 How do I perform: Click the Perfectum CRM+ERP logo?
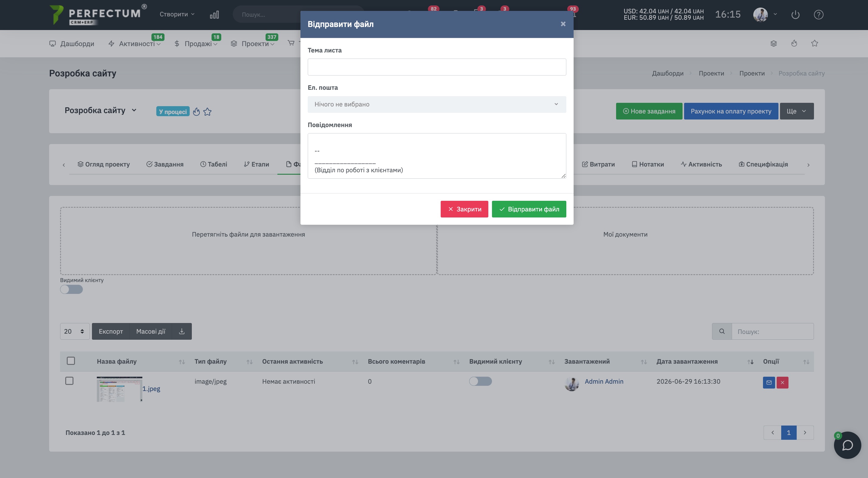point(98,15)
